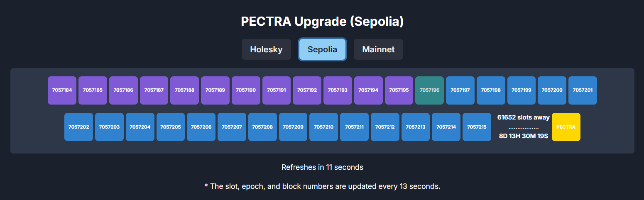The width and height of the screenshot is (644, 200).
Task: Click slot block 7057190
Action: [x=246, y=90]
